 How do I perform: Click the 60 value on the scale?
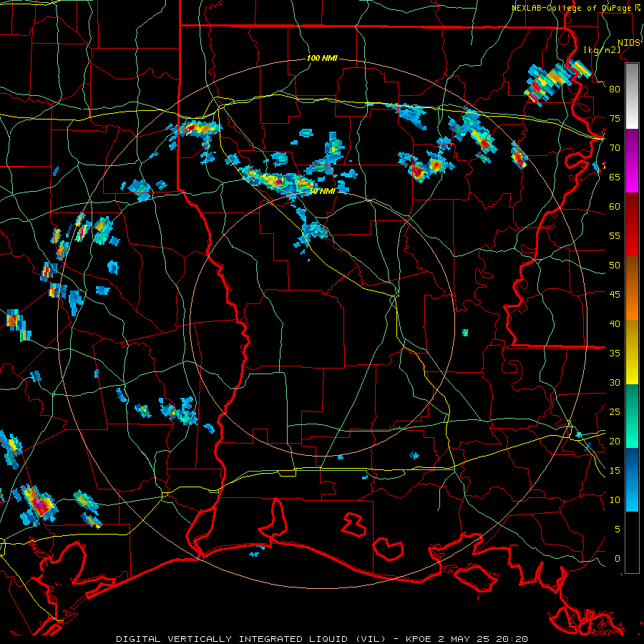coord(615,207)
